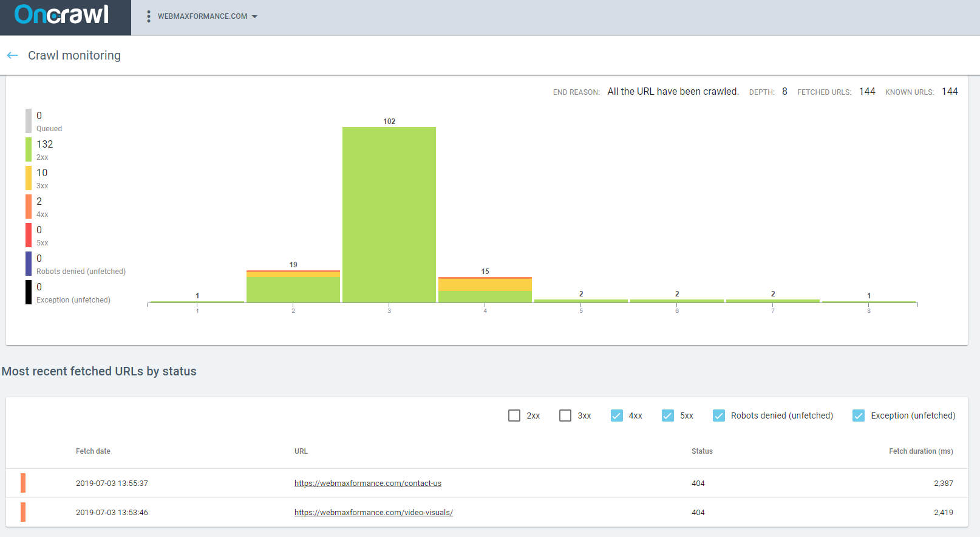Click the KNOWN URLS value 144
Viewport: 980px width, 537px height.
[950, 92]
